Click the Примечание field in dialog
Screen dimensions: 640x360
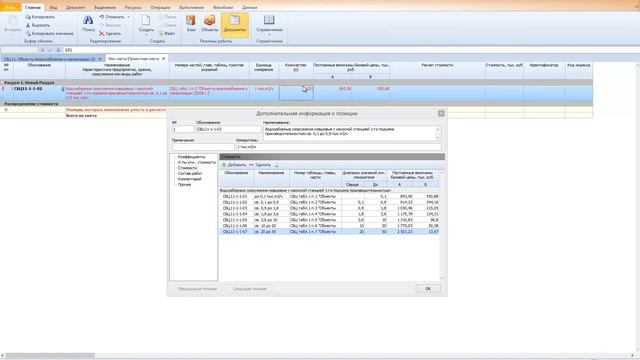point(203,147)
